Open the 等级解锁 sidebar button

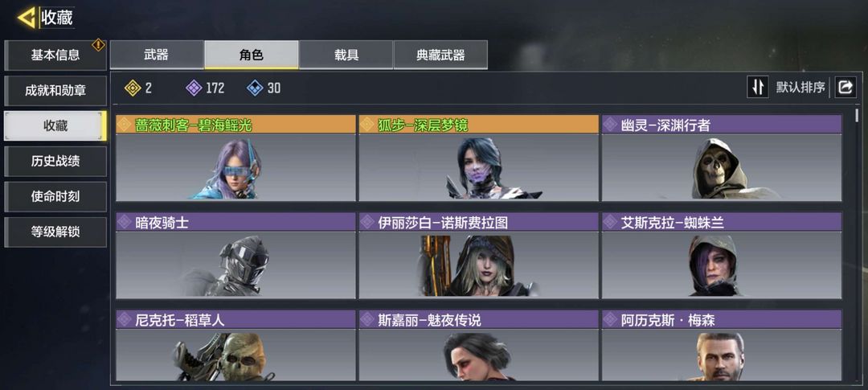click(55, 232)
